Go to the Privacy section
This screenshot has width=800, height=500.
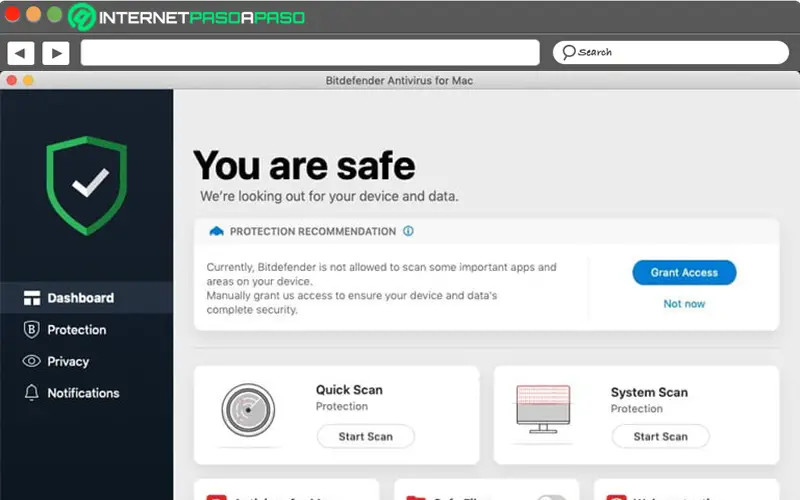[68, 361]
